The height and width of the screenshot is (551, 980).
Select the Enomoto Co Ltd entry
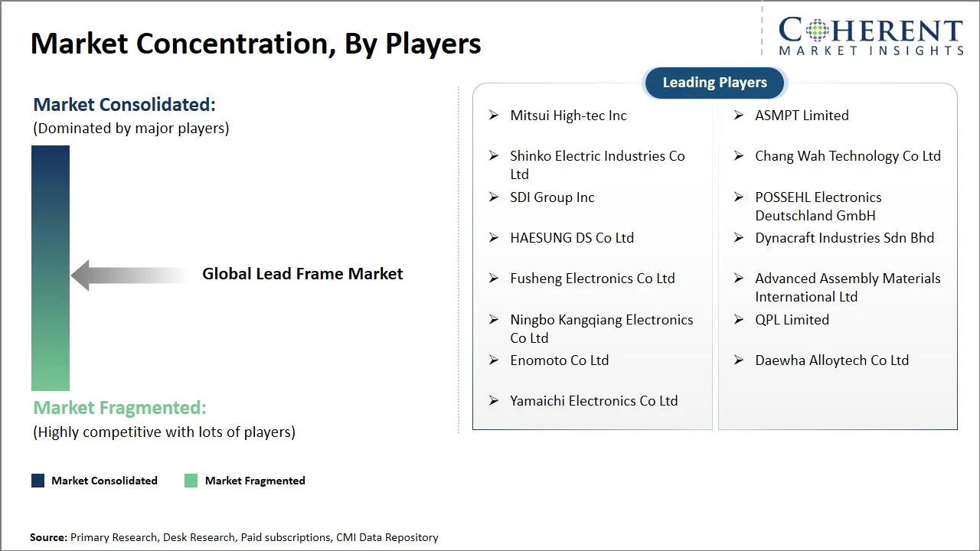coord(560,360)
